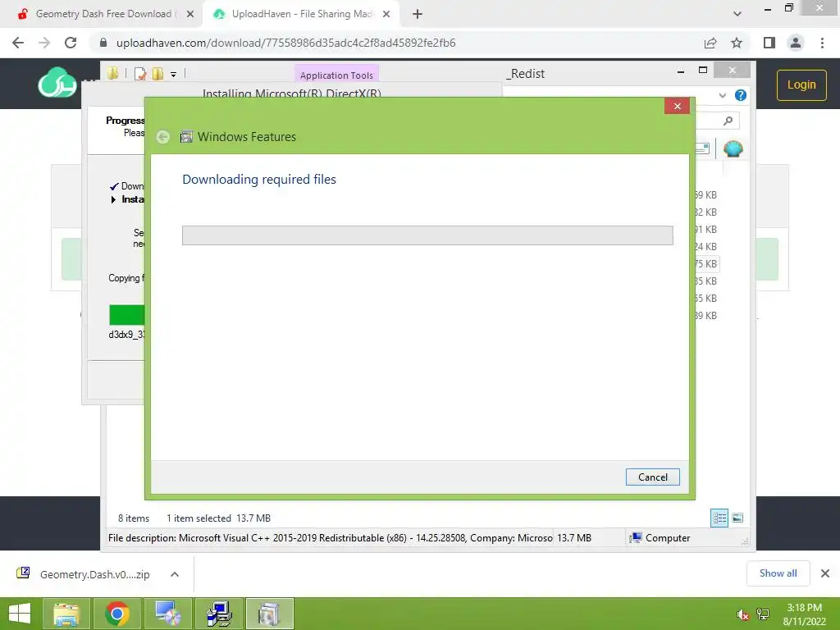Open the DirectX setup taskbar icon
The height and width of the screenshot is (630, 840).
167,614
